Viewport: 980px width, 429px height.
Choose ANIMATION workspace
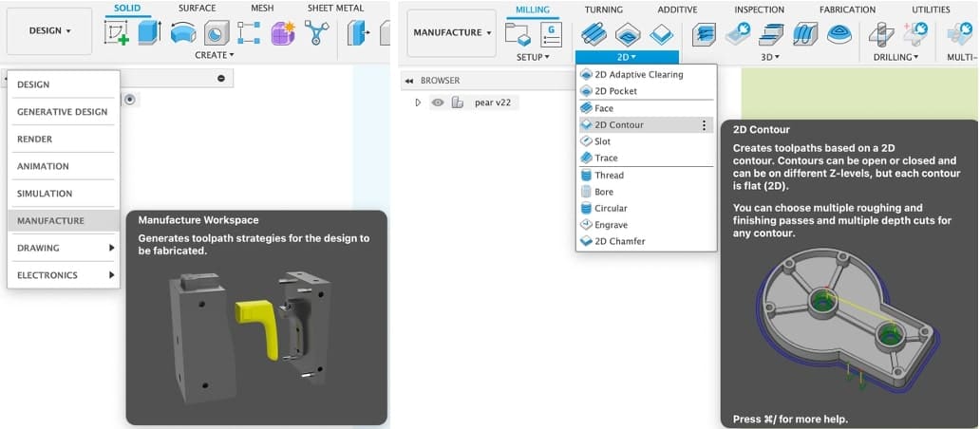point(63,166)
